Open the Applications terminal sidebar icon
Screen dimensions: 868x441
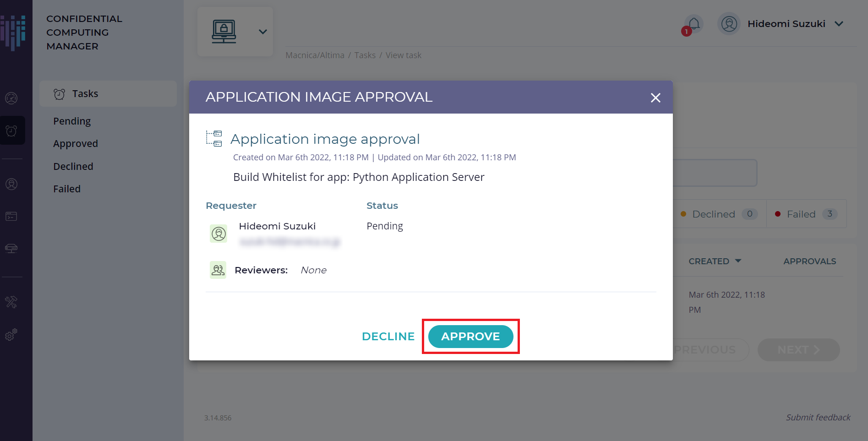point(11,216)
